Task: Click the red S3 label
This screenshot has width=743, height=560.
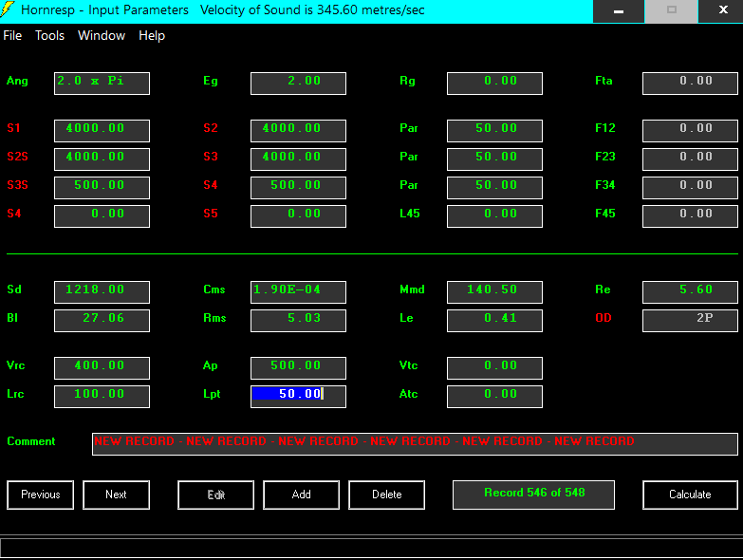Action: (211, 157)
